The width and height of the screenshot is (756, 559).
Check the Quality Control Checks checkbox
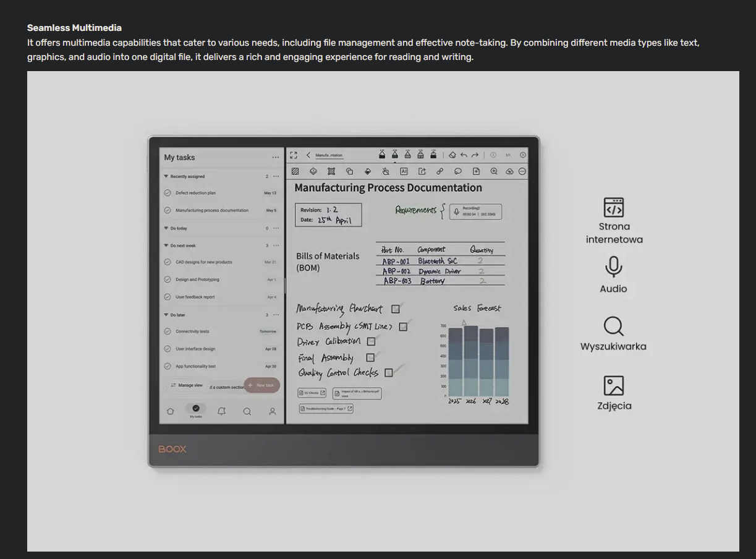[389, 372]
